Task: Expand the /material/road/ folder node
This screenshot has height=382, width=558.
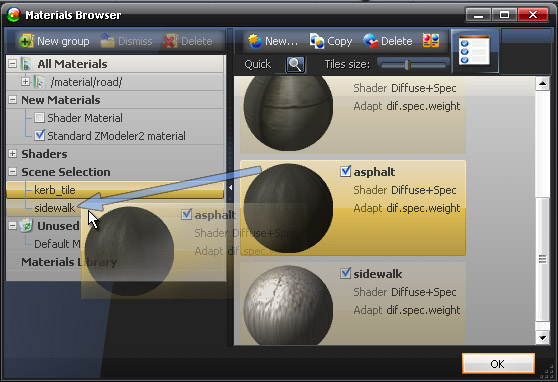Action: [x=25, y=82]
